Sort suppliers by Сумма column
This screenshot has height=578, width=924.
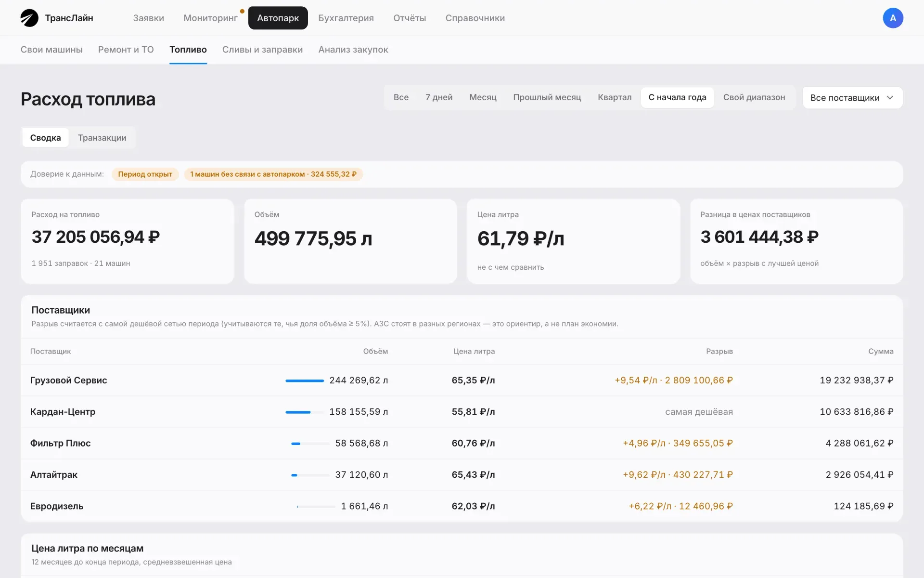point(881,352)
